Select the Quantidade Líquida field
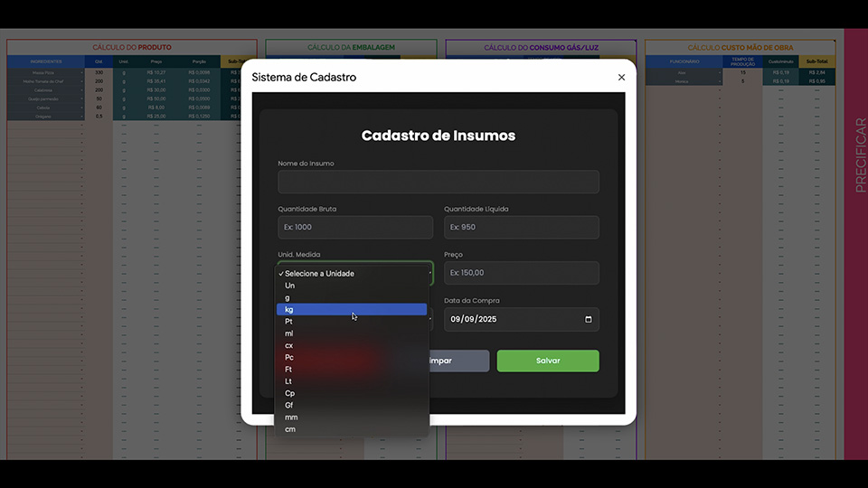The image size is (868, 488). click(x=521, y=227)
